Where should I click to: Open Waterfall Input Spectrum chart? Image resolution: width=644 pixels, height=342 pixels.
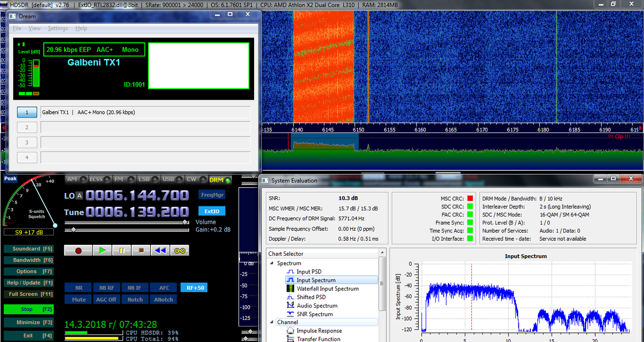click(328, 289)
